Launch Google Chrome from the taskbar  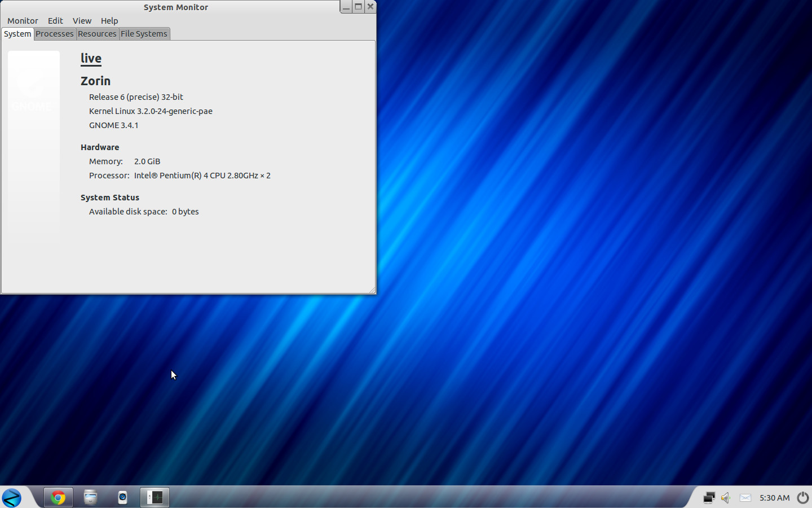58,497
